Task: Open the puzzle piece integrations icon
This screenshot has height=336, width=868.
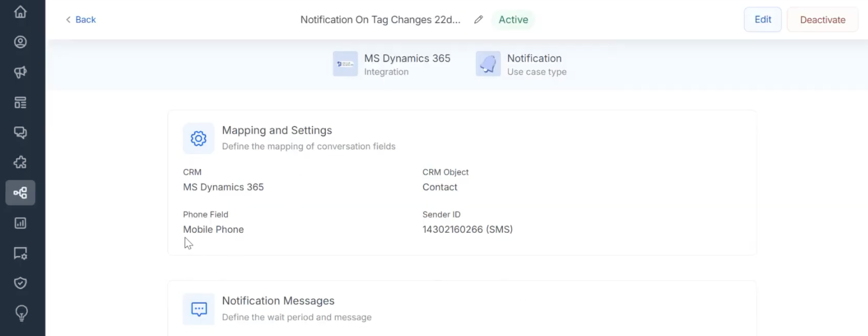Action: pos(20,162)
